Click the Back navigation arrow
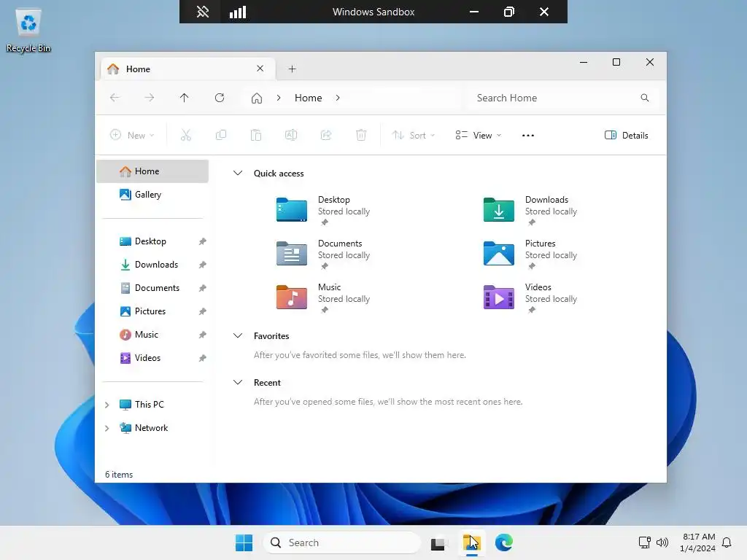The width and height of the screenshot is (747, 560). (x=115, y=98)
